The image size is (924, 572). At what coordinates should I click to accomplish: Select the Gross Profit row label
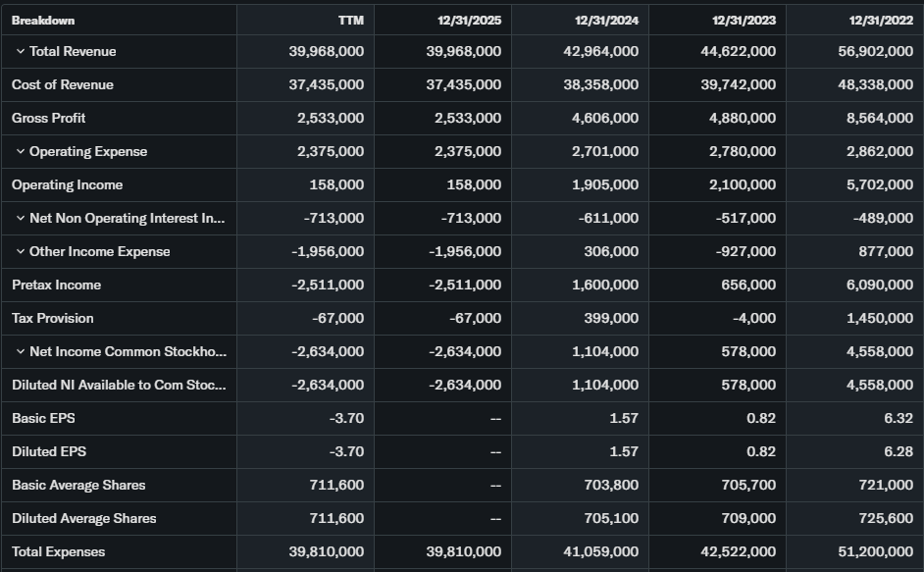(x=49, y=118)
